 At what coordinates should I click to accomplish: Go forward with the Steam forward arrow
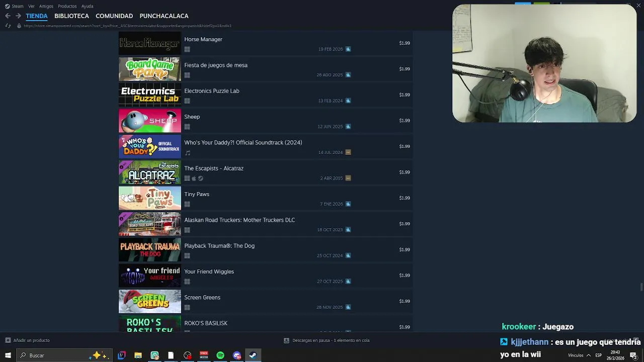point(18,16)
